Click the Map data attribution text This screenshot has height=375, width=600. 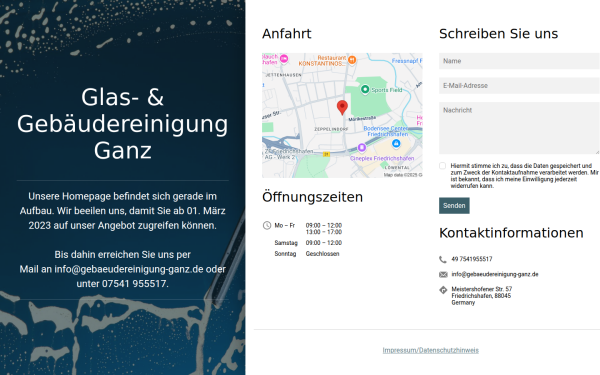click(403, 175)
